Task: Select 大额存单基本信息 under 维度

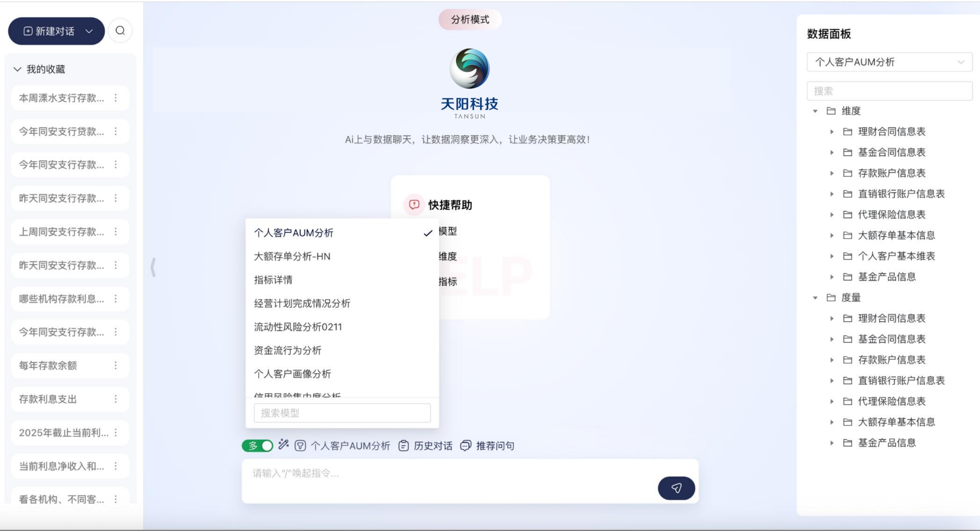Action: (x=897, y=235)
